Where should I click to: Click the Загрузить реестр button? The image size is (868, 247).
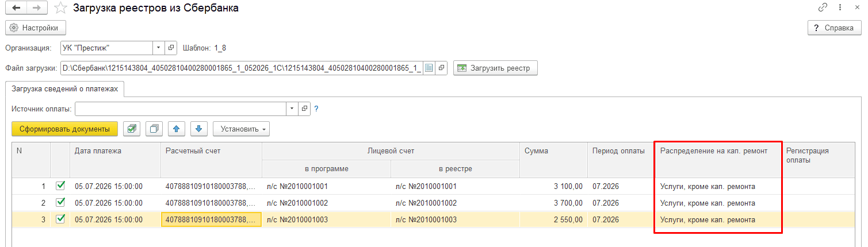pyautogui.click(x=495, y=68)
